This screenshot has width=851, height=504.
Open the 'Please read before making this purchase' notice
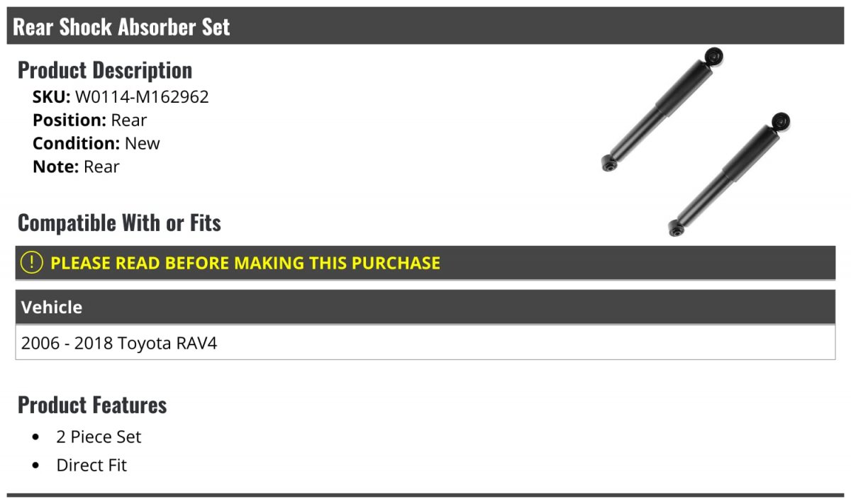pos(245,263)
